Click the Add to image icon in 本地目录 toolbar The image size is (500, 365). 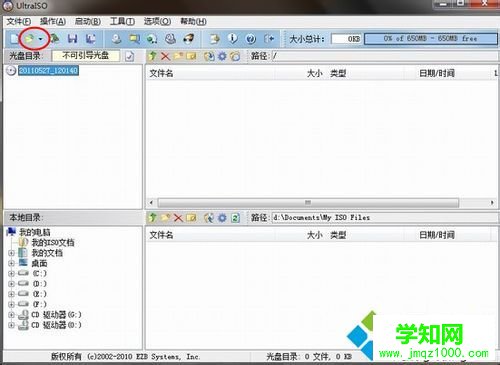pos(209,218)
